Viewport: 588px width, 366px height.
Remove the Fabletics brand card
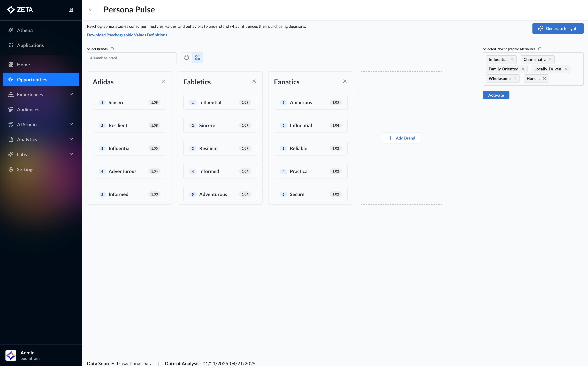click(254, 81)
